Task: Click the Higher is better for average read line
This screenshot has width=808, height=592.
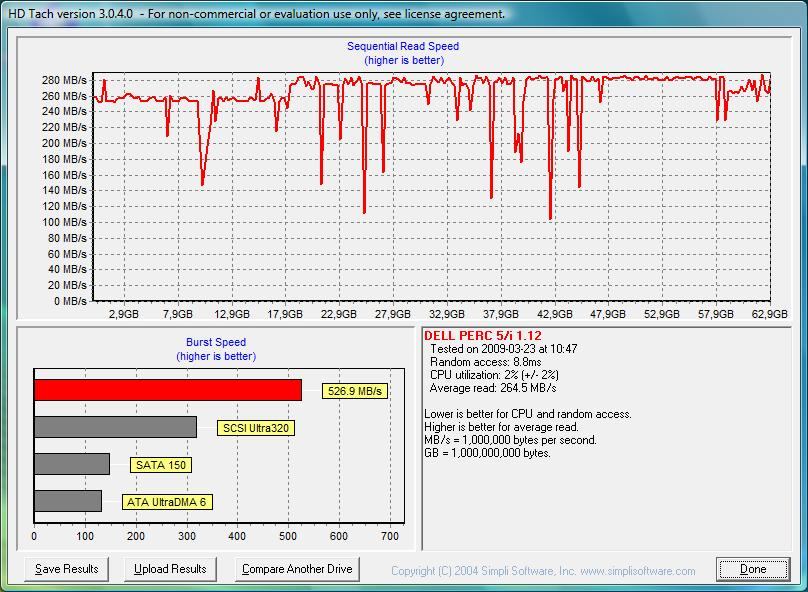Action: [x=501, y=427]
